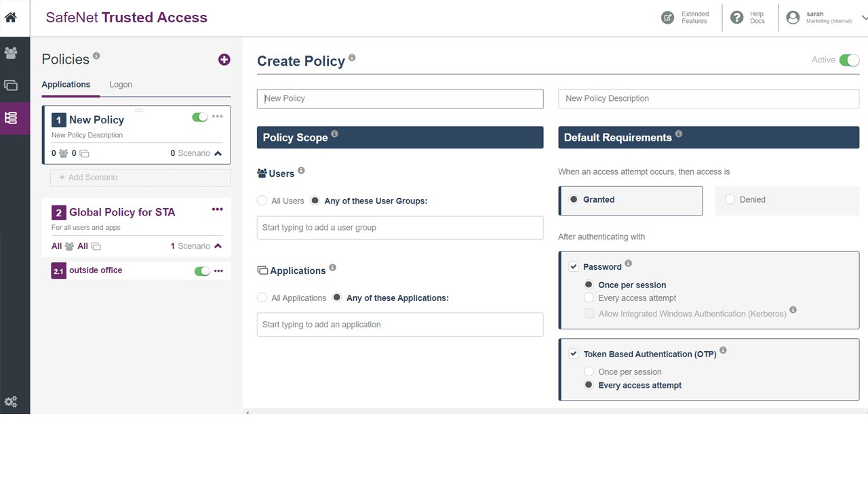The width and height of the screenshot is (868, 488).
Task: Disable the outside office scenario toggle
Action: [201, 271]
